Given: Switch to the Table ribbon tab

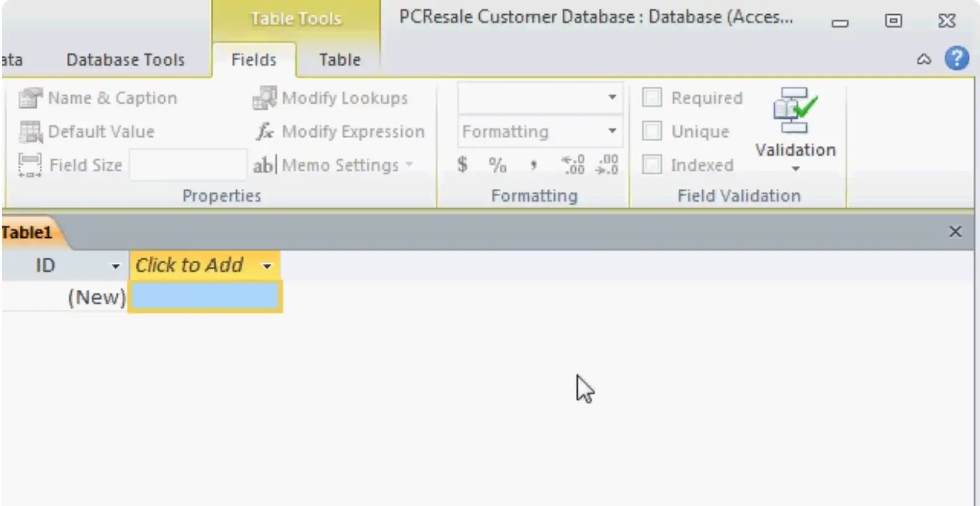Looking at the screenshot, I should click(340, 60).
